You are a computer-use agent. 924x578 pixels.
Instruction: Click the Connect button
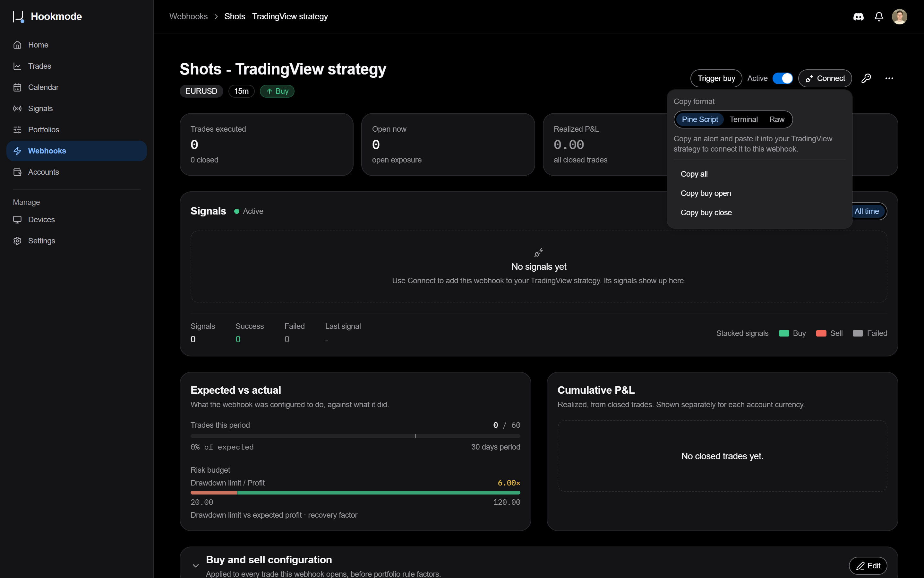825,78
